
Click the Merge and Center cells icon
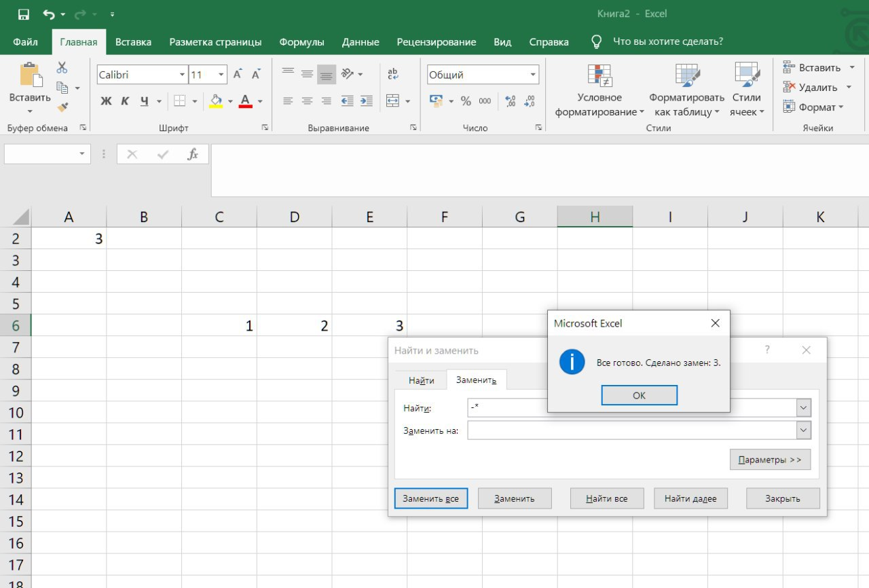pyautogui.click(x=392, y=101)
